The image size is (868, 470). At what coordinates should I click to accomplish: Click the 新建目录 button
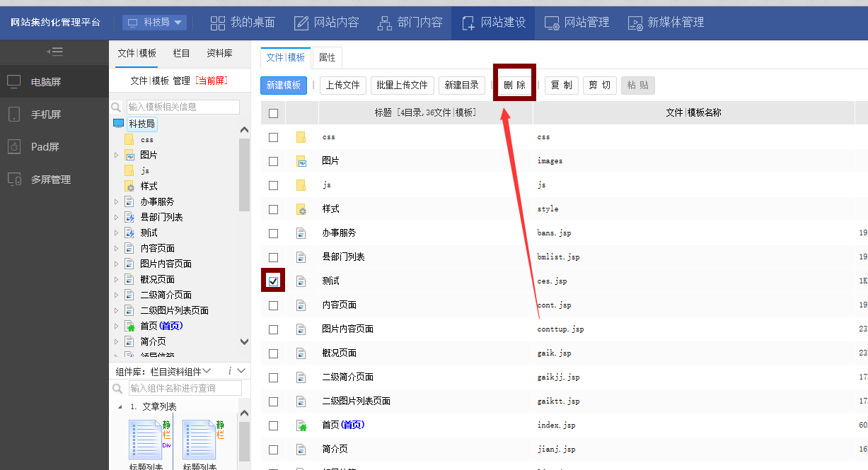point(462,86)
